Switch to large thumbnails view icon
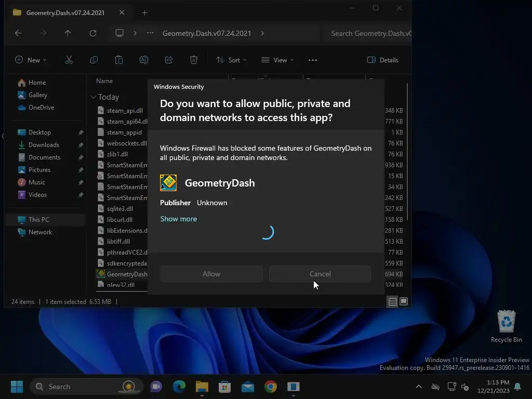 coord(404,301)
